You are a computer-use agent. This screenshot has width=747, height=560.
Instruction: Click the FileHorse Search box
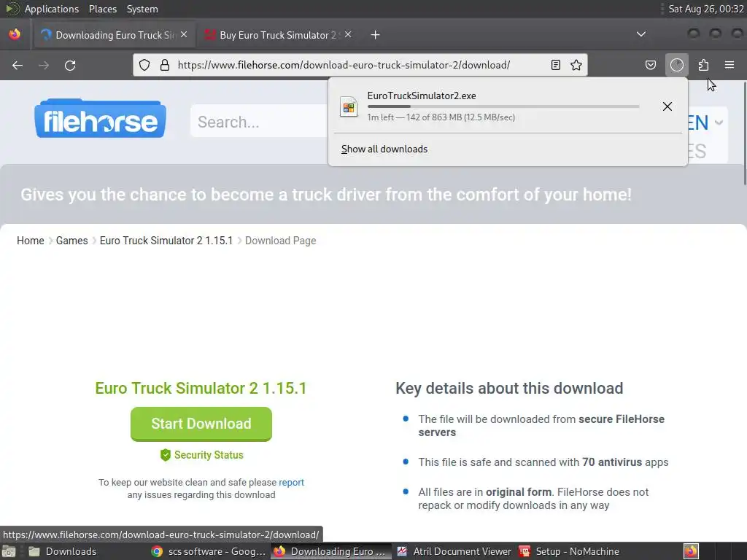[x=260, y=122]
